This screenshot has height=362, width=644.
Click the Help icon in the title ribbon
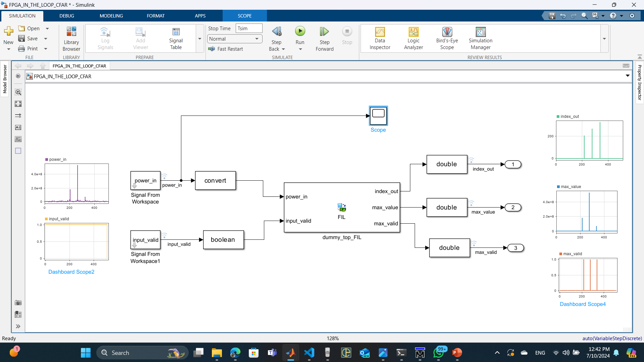pos(613,16)
